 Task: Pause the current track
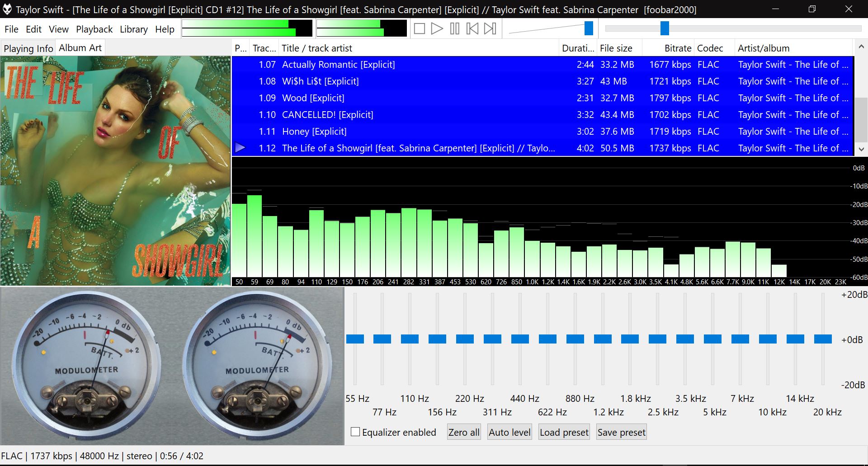tap(455, 29)
